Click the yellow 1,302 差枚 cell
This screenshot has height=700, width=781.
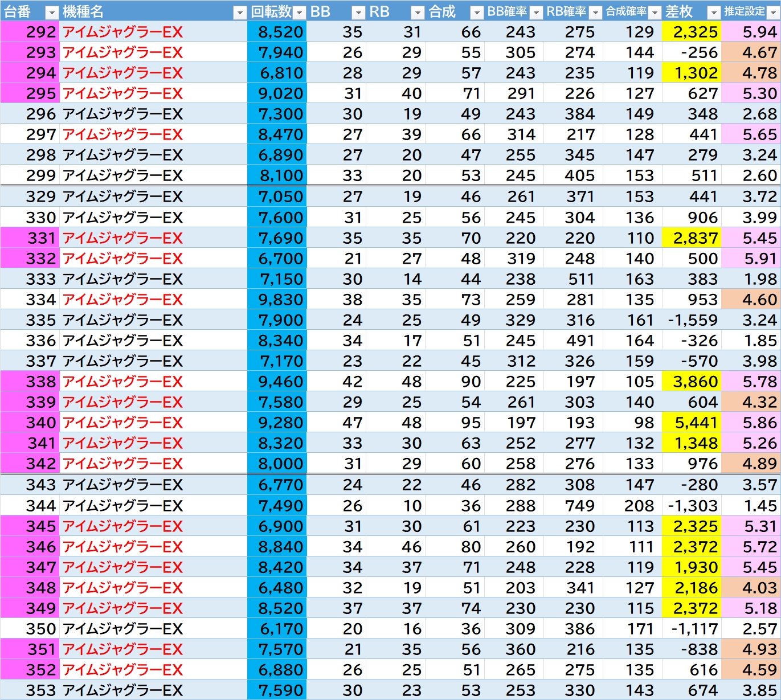point(692,73)
